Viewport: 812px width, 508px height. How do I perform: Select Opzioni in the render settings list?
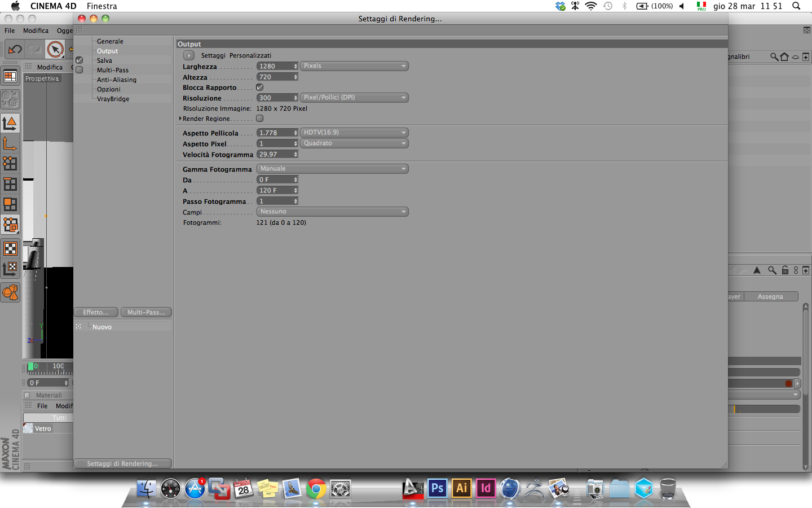[x=109, y=89]
